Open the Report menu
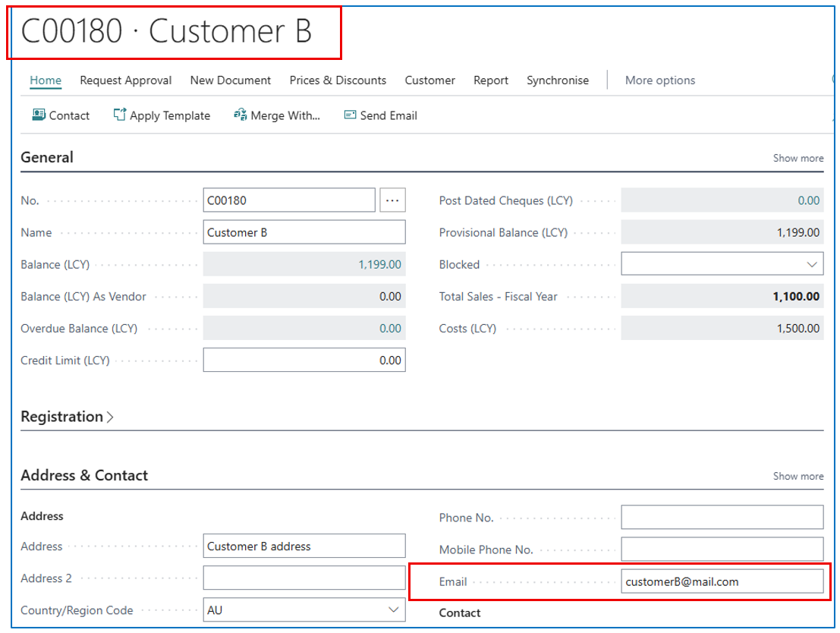Viewport: 840px width, 633px height. click(491, 80)
